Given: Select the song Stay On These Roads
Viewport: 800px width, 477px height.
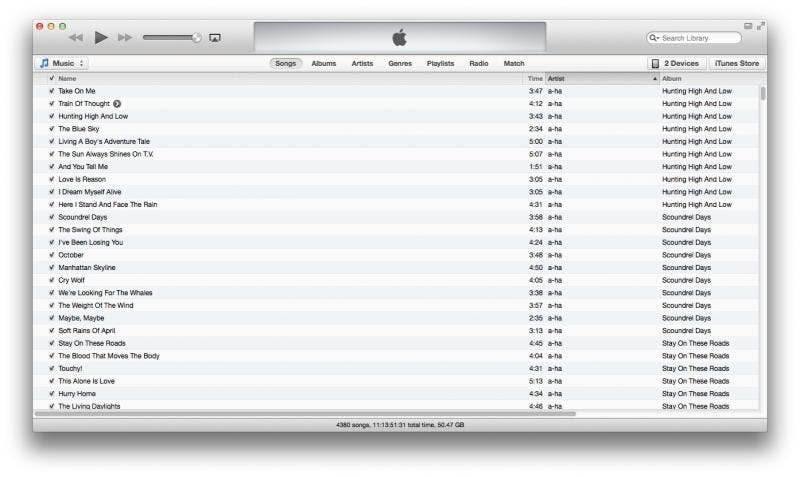Looking at the screenshot, I should point(92,343).
